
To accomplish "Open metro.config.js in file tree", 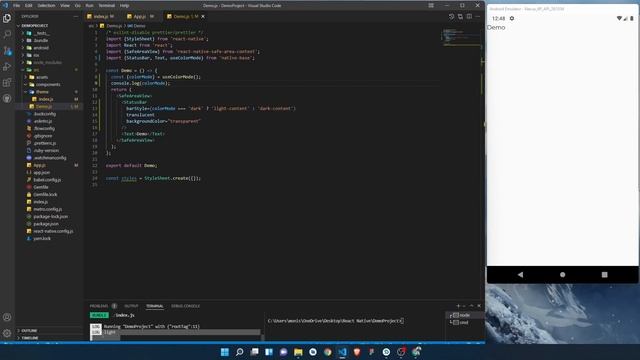I will point(47,209).
